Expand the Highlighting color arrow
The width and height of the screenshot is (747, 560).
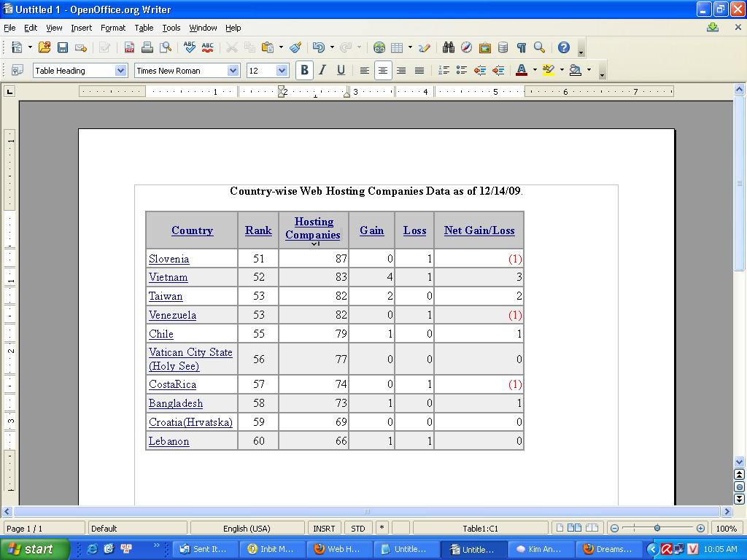562,71
